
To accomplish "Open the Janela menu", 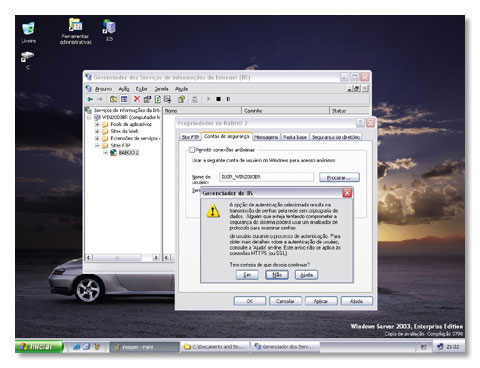I will coord(161,89).
